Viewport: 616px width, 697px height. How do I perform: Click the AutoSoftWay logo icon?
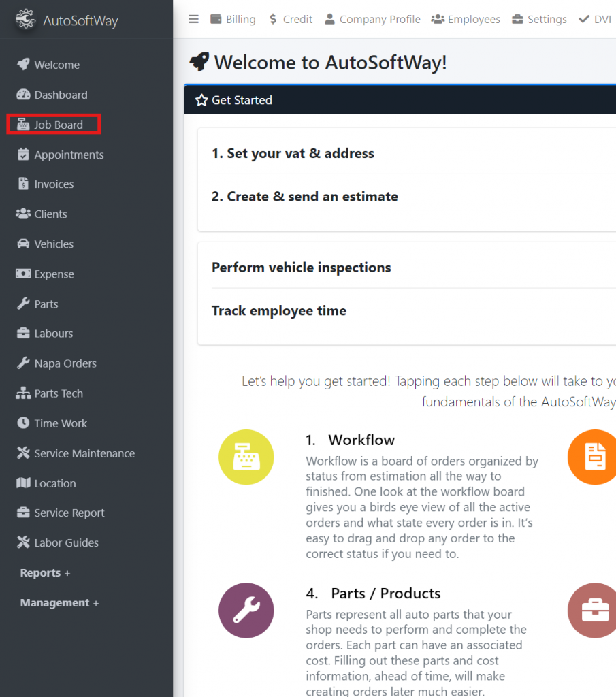click(26, 19)
